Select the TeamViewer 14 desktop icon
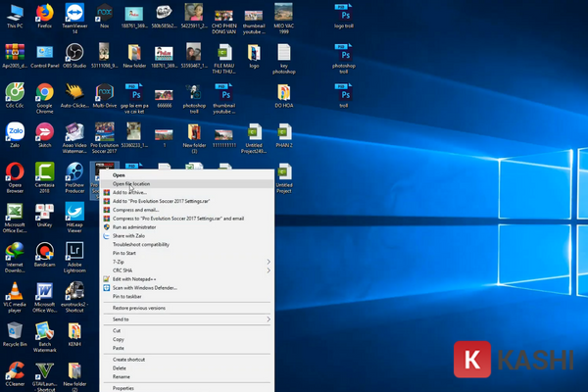This screenshot has height=392, width=588. pos(73,13)
